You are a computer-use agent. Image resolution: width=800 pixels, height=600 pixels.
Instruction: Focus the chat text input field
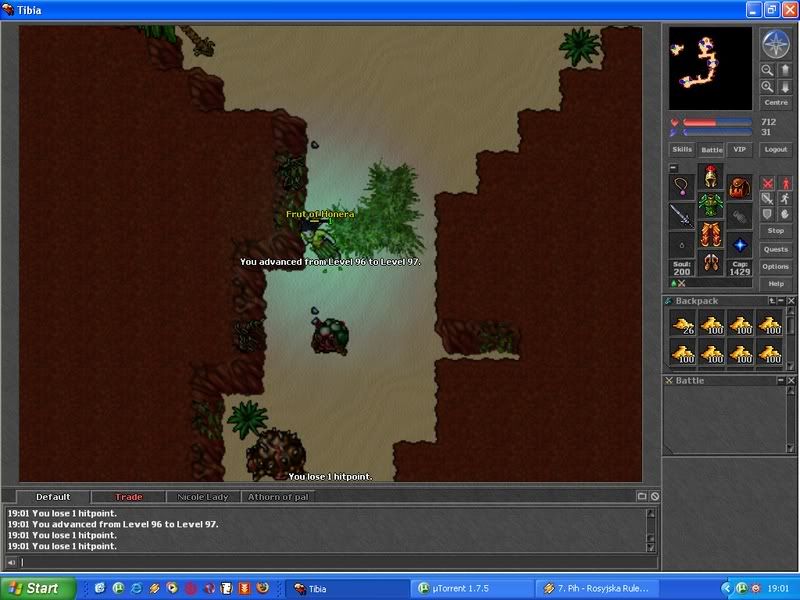pyautogui.click(x=338, y=562)
